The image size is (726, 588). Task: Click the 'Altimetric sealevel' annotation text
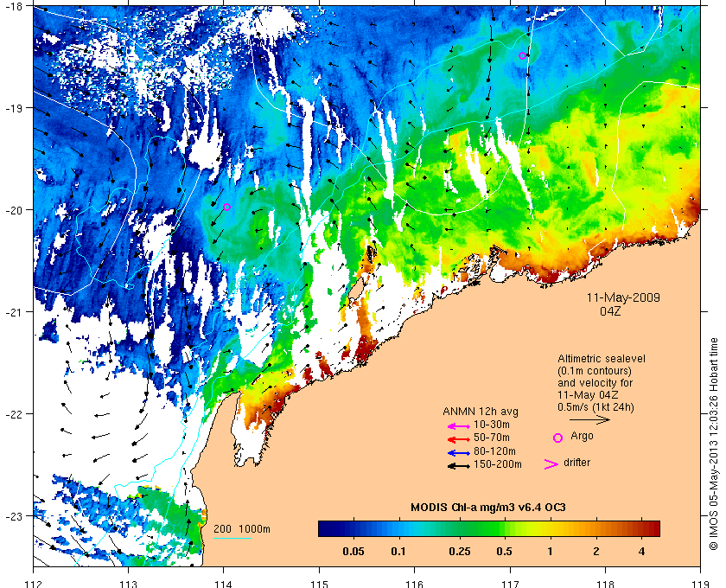click(602, 359)
